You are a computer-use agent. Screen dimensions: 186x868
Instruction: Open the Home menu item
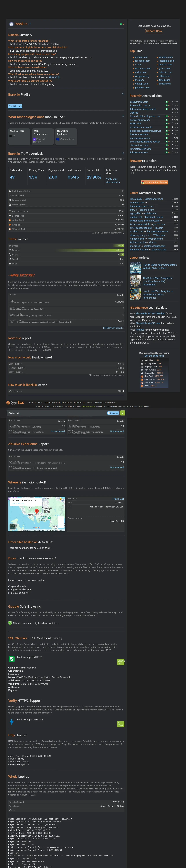point(31,403)
